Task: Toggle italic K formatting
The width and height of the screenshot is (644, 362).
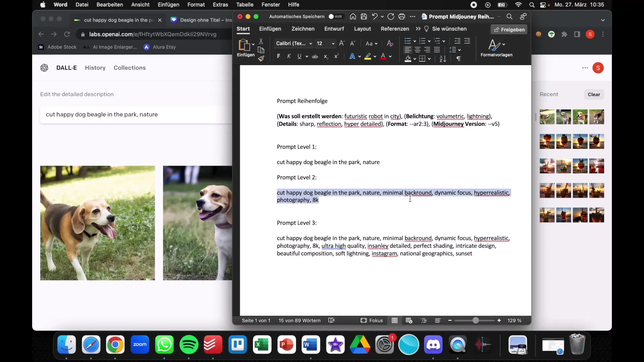Action: [x=289, y=56]
